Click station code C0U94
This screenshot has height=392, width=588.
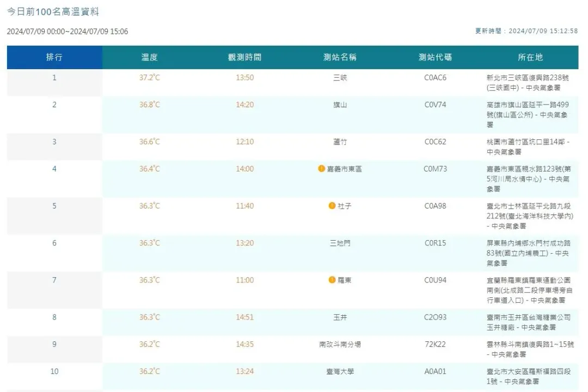tap(436, 280)
